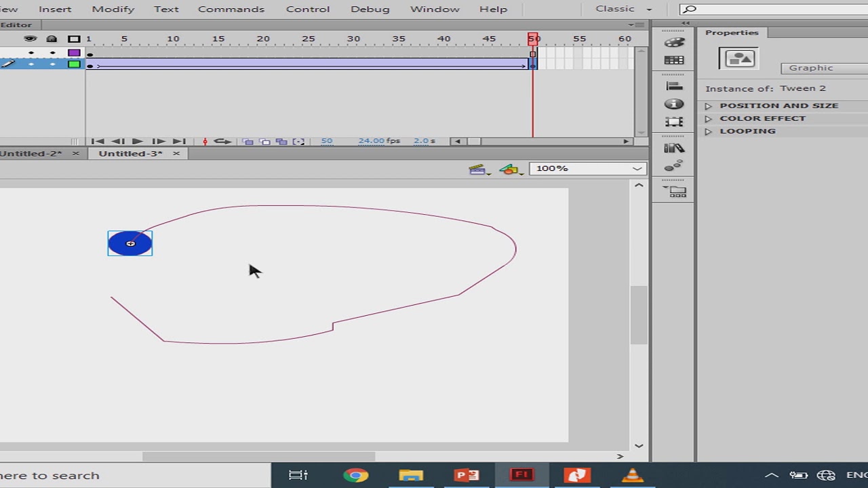Click the Play button in timeline
868x488 pixels.
[138, 141]
